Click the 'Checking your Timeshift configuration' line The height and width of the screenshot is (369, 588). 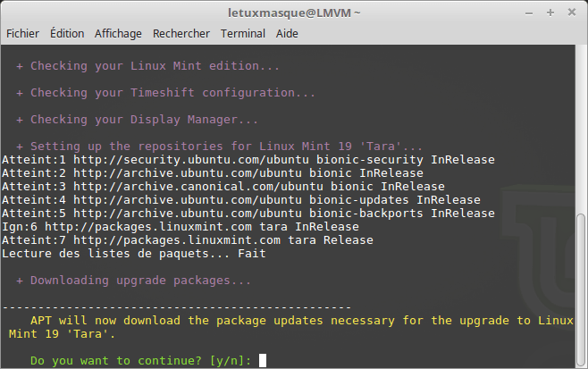(165, 93)
